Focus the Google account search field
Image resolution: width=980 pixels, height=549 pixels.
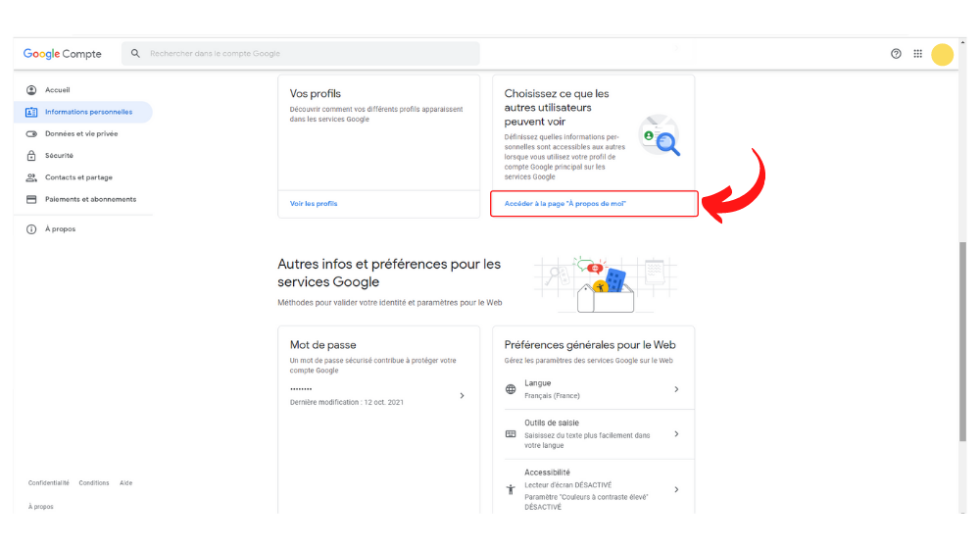pos(301,54)
